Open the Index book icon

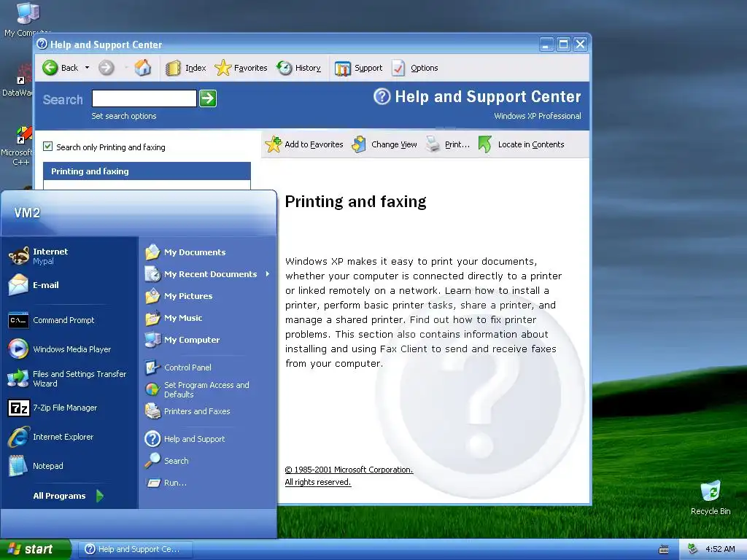173,68
